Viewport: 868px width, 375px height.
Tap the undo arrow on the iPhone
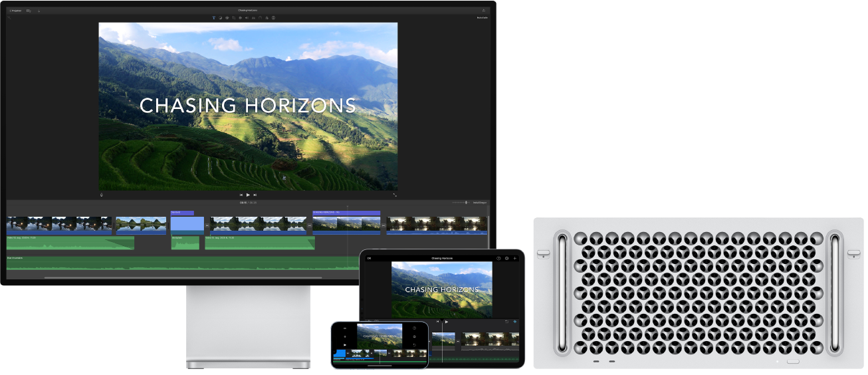(414, 345)
